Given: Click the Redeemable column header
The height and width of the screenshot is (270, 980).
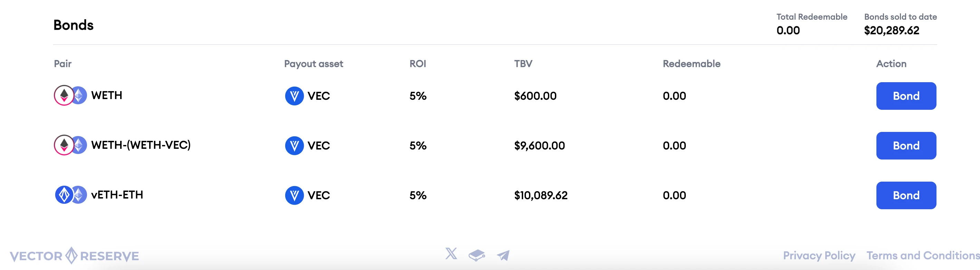Looking at the screenshot, I should (691, 64).
